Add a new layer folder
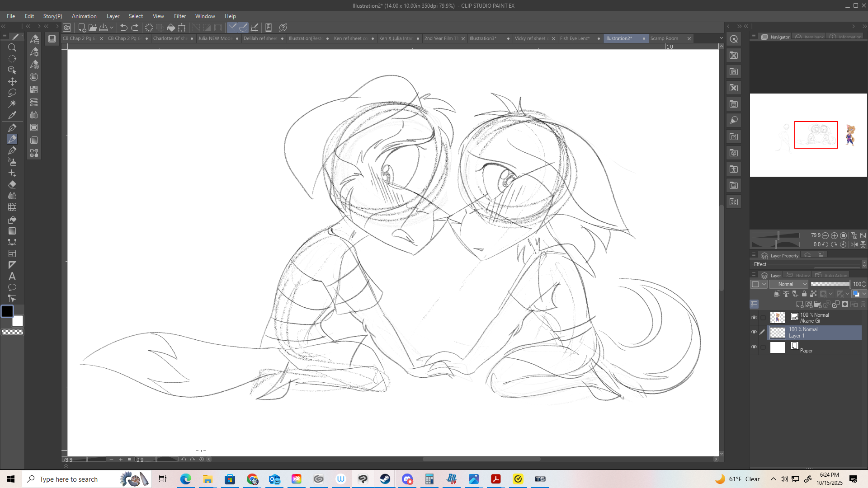Screen dimensions: 868x488 (817, 305)
